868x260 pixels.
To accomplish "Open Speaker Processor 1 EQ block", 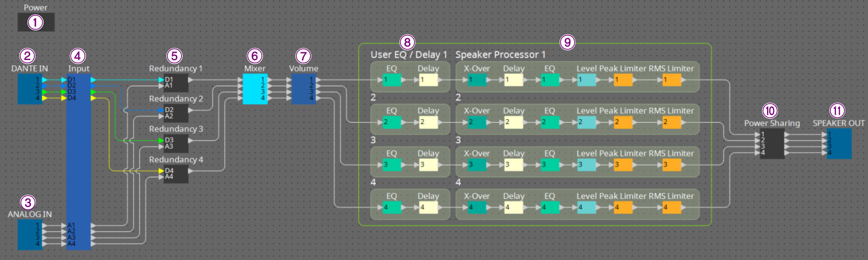I will tap(550, 80).
